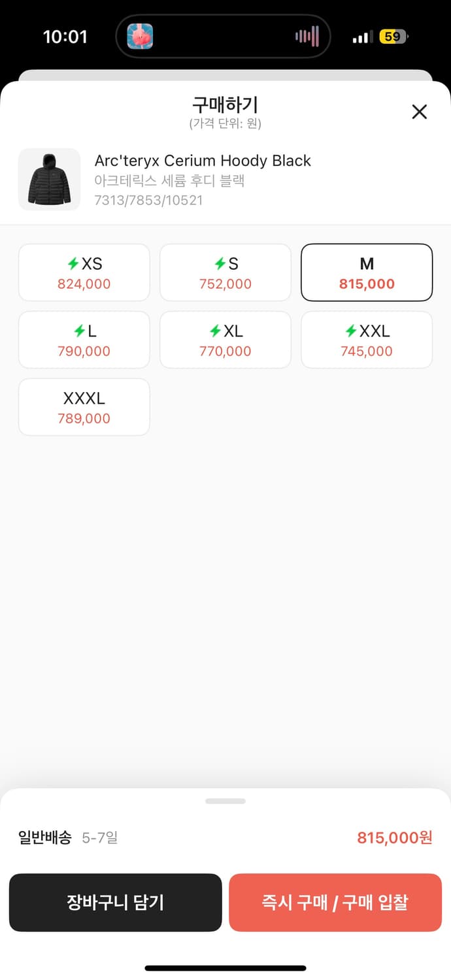Tap the lightning icon beside XL
Screen dimensions: 451x980
pos(215,331)
